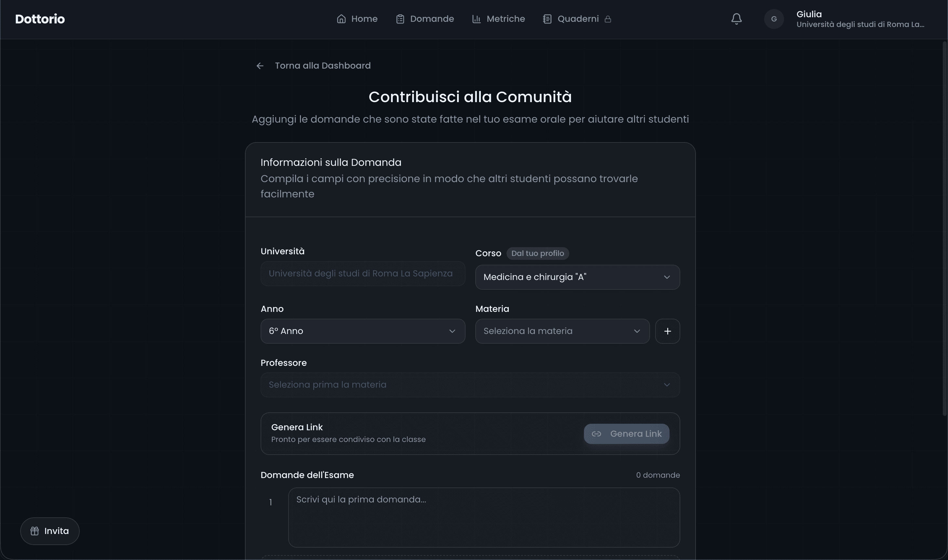
Task: Click the Dal tuo profilo badge
Action: 537,253
